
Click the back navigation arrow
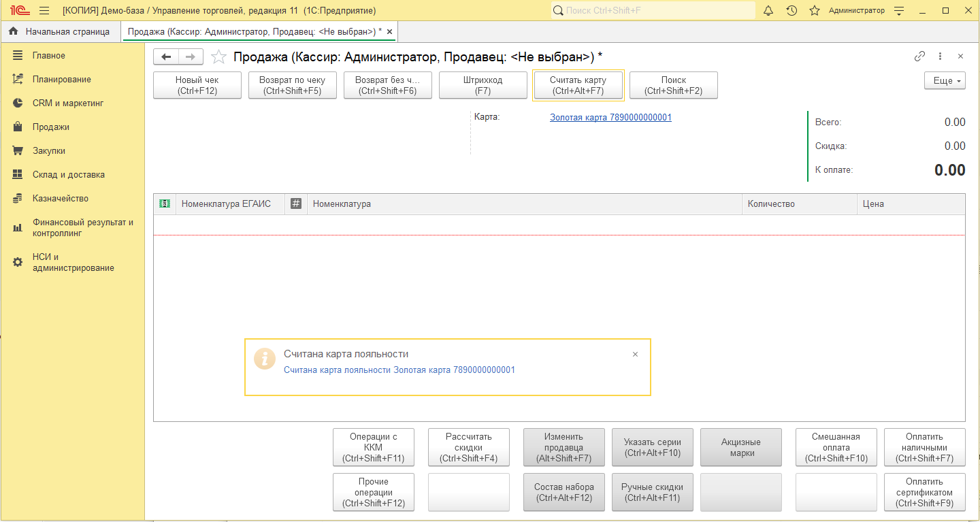click(165, 56)
